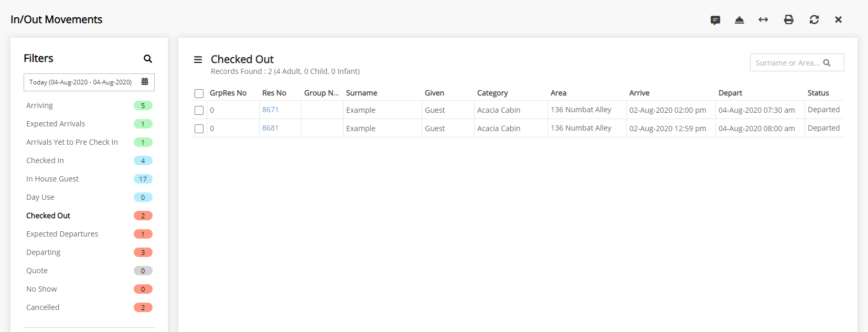Click Acacia Cabin in row 8681
Screen dimensions: 868x332
(499, 128)
